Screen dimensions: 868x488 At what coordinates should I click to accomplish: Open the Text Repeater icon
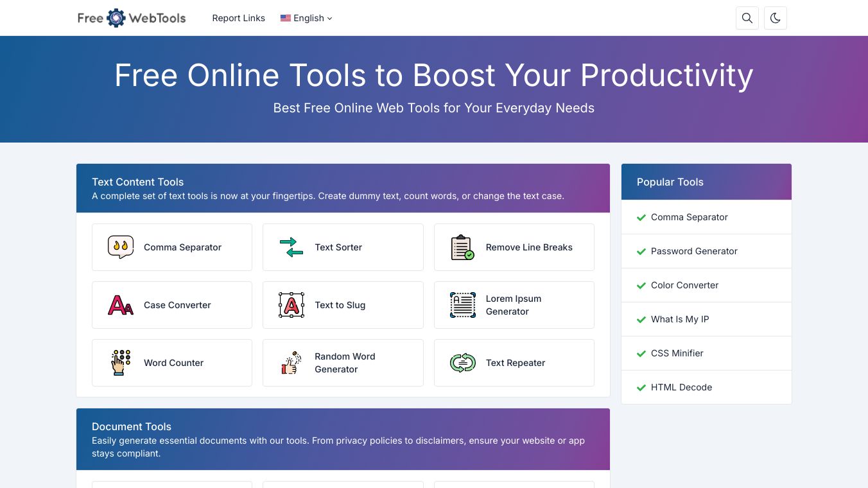click(x=462, y=363)
